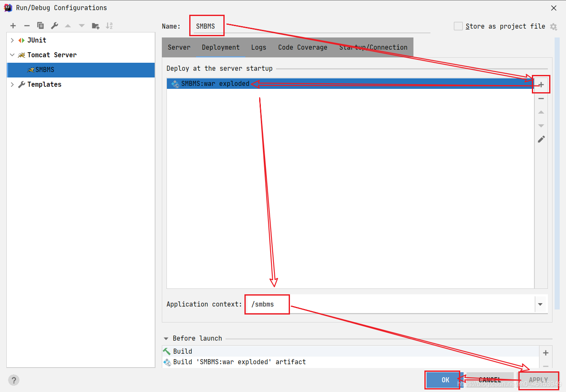
Task: Open the Startup/Connection tab
Action: tap(373, 48)
